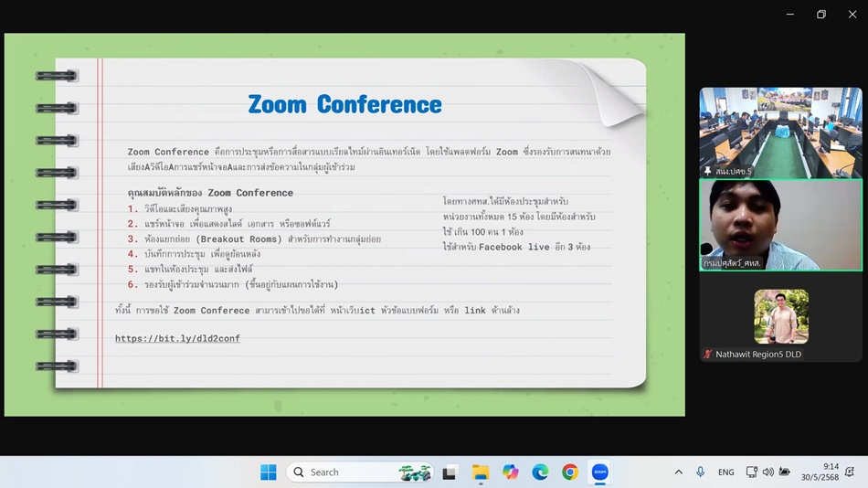Open File Explorer from the taskbar

[x=480, y=472]
